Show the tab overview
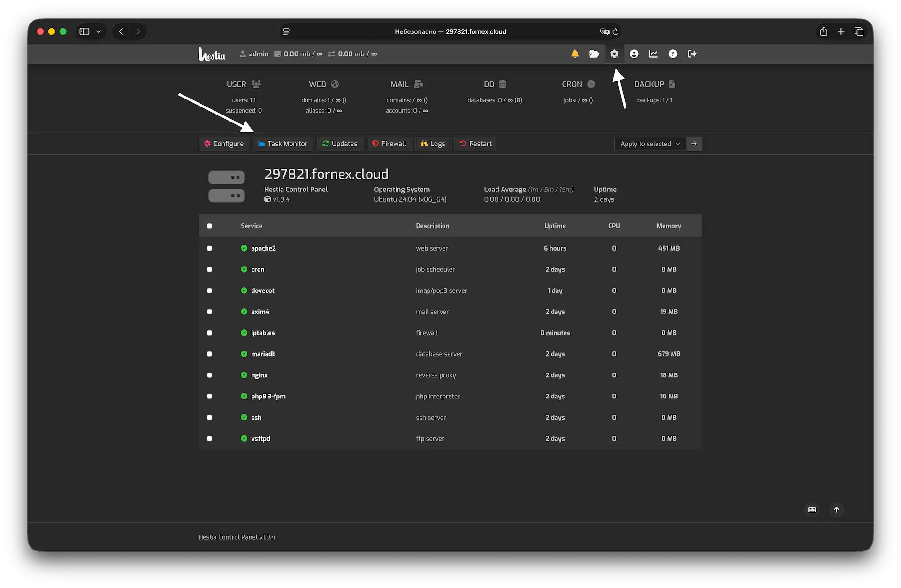 [x=859, y=31]
